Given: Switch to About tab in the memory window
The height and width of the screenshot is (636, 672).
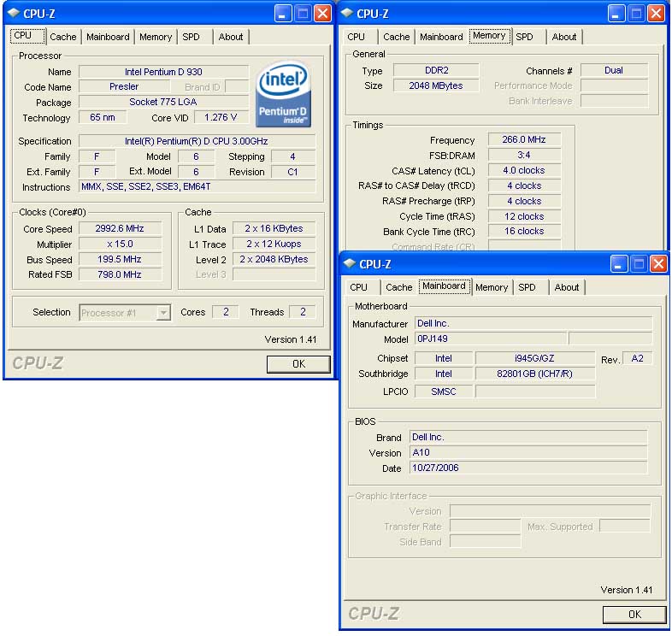Looking at the screenshot, I should click(564, 37).
